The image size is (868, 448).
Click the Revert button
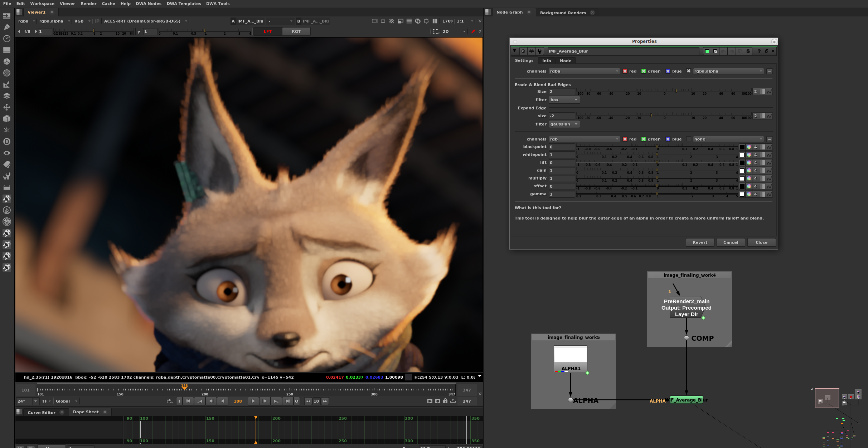[700, 242]
